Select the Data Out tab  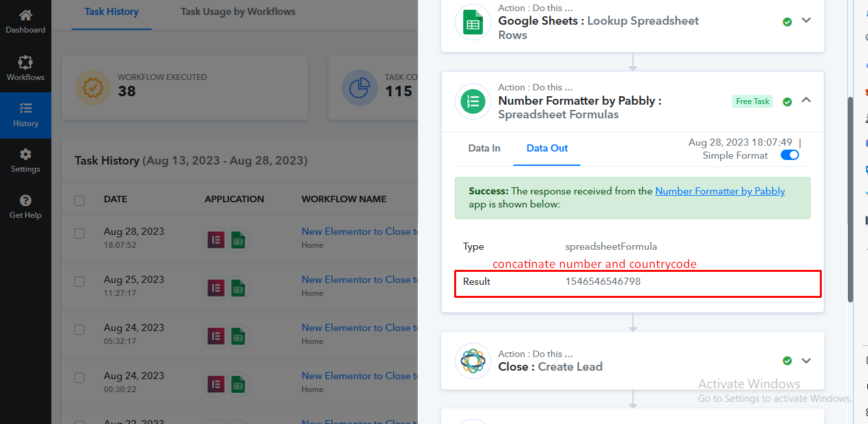pyautogui.click(x=547, y=148)
